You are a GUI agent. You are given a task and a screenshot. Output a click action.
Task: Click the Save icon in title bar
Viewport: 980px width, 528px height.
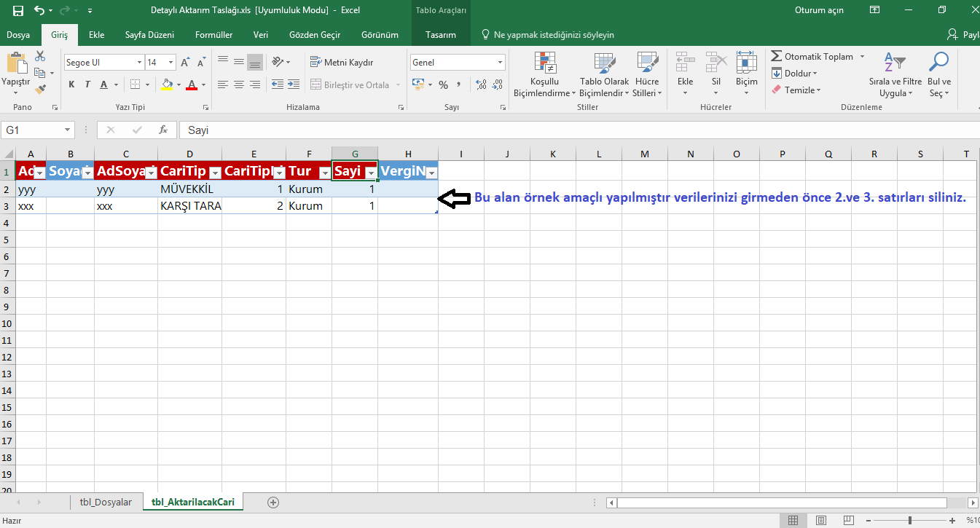pos(18,11)
